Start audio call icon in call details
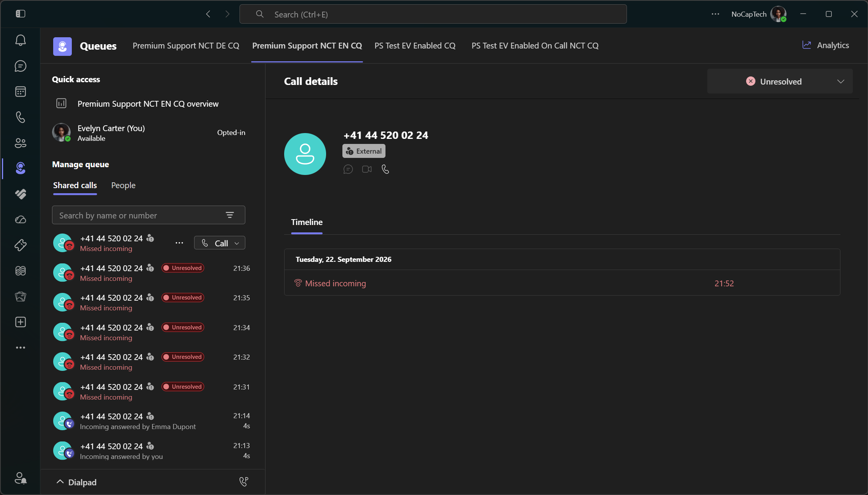This screenshot has width=868, height=495. point(385,169)
